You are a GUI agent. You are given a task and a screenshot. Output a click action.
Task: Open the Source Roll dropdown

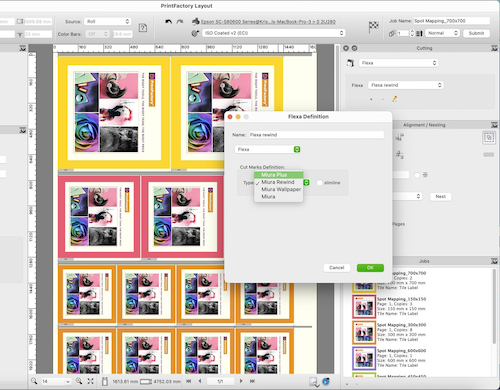pyautogui.click(x=107, y=22)
